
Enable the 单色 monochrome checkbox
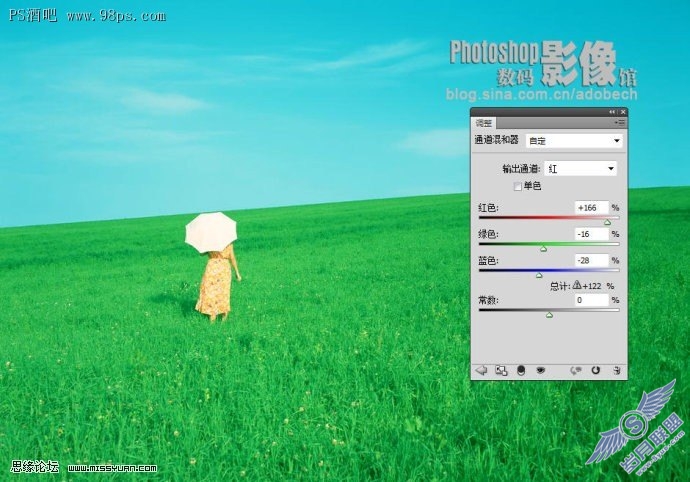click(518, 187)
